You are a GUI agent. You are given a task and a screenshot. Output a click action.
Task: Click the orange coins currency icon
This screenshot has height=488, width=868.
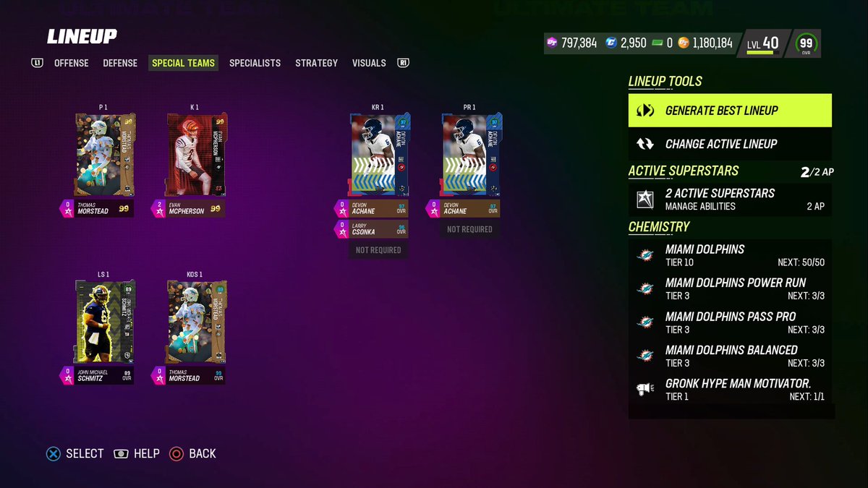[683, 43]
